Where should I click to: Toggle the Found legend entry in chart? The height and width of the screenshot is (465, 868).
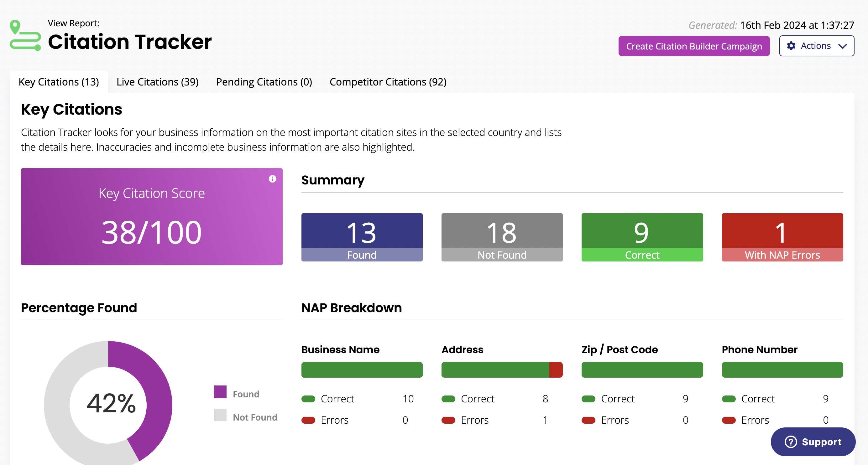pyautogui.click(x=237, y=393)
